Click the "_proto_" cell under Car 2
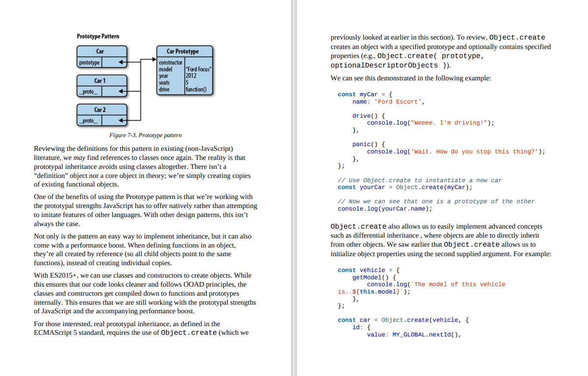588x376 pixels. (x=89, y=121)
